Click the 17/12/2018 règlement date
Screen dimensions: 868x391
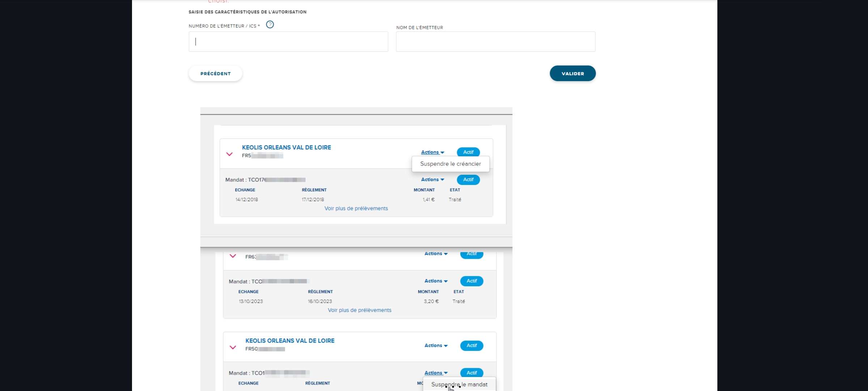click(313, 199)
